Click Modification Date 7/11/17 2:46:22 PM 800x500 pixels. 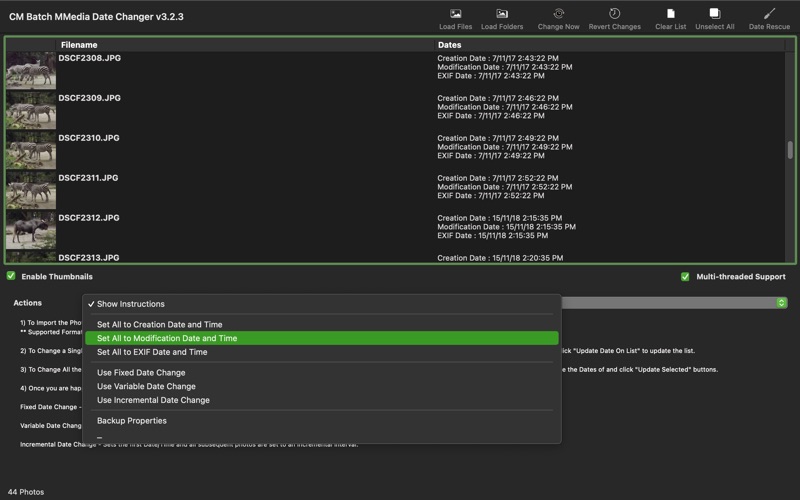point(505,107)
